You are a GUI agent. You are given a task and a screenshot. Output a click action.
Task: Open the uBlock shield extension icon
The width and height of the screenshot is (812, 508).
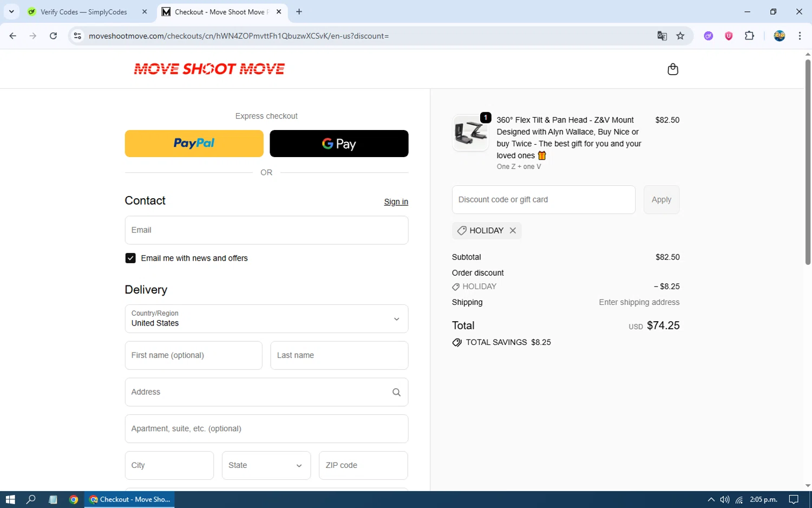pyautogui.click(x=729, y=36)
